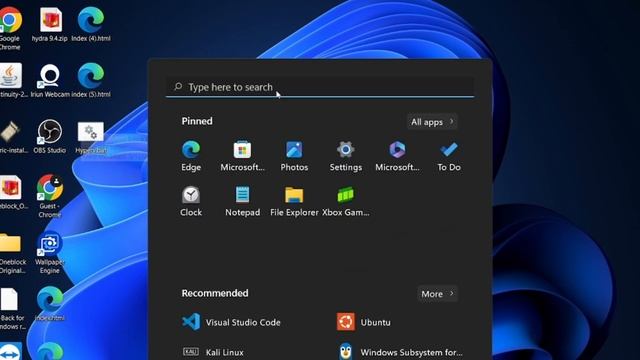This screenshot has height=360, width=640.
Task: Open Settings from pinned apps
Action: point(346,156)
